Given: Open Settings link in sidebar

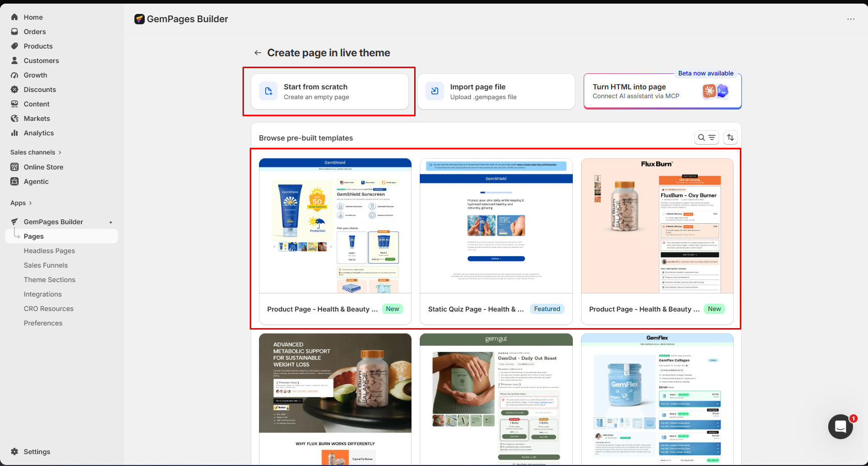Looking at the screenshot, I should pos(37,452).
